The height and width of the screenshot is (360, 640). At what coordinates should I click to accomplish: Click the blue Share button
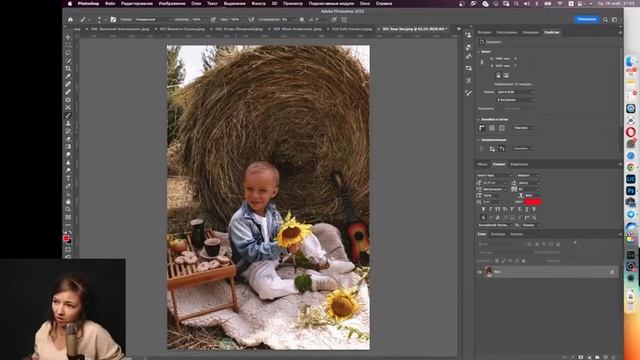(587, 20)
